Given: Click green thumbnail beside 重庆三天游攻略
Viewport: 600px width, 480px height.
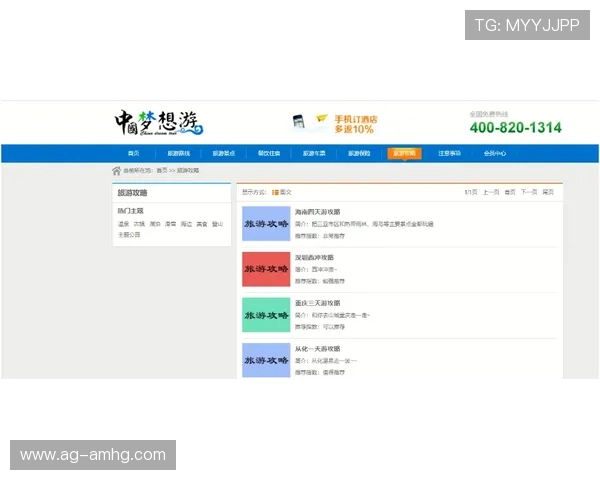Looking at the screenshot, I should [x=266, y=315].
